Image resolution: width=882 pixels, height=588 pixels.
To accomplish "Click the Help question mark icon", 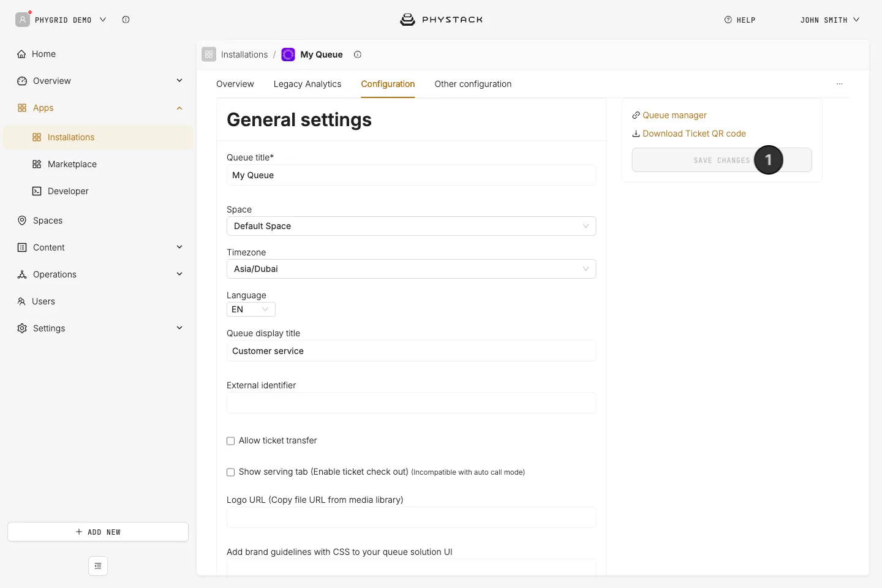I will click(728, 20).
